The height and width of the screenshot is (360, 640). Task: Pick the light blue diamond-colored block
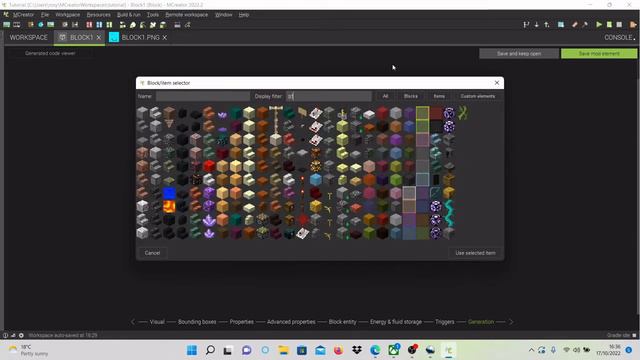[316, 179]
